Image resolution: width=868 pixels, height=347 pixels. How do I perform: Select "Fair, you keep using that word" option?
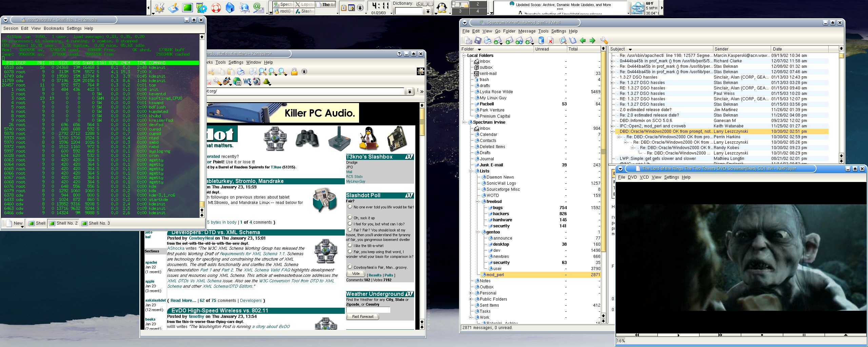350,251
